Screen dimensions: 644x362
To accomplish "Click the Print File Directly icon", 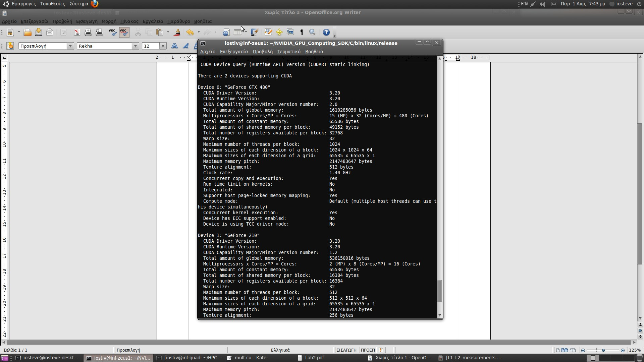I will coord(88,32).
